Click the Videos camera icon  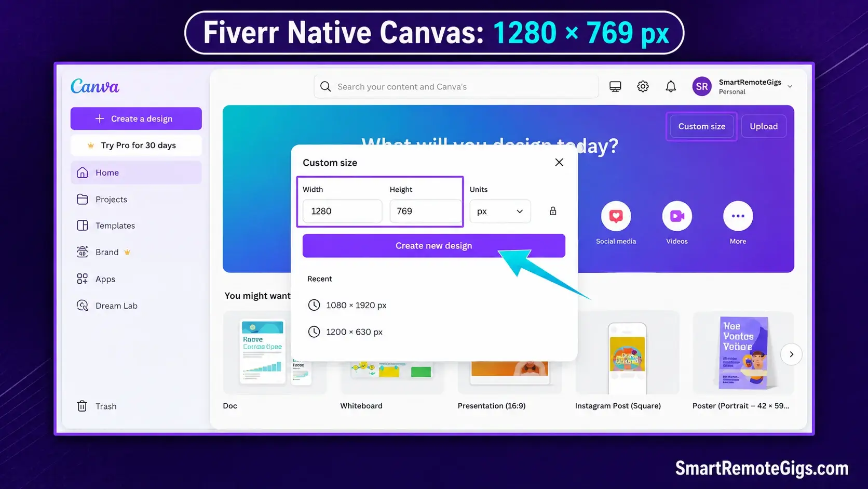coord(677,216)
